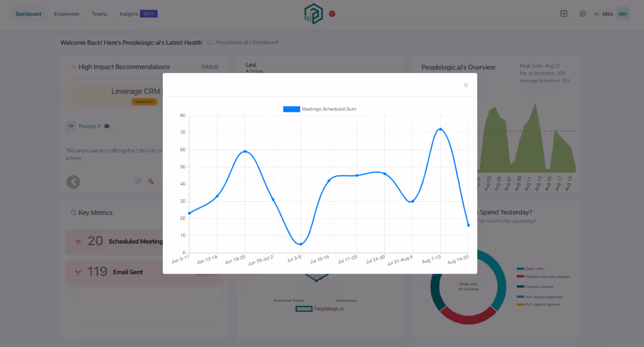Open the red notification badge
The height and width of the screenshot is (347, 644).
pos(332,14)
